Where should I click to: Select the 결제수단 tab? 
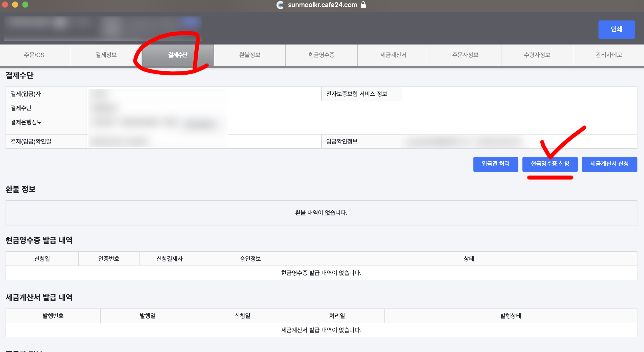click(x=178, y=55)
